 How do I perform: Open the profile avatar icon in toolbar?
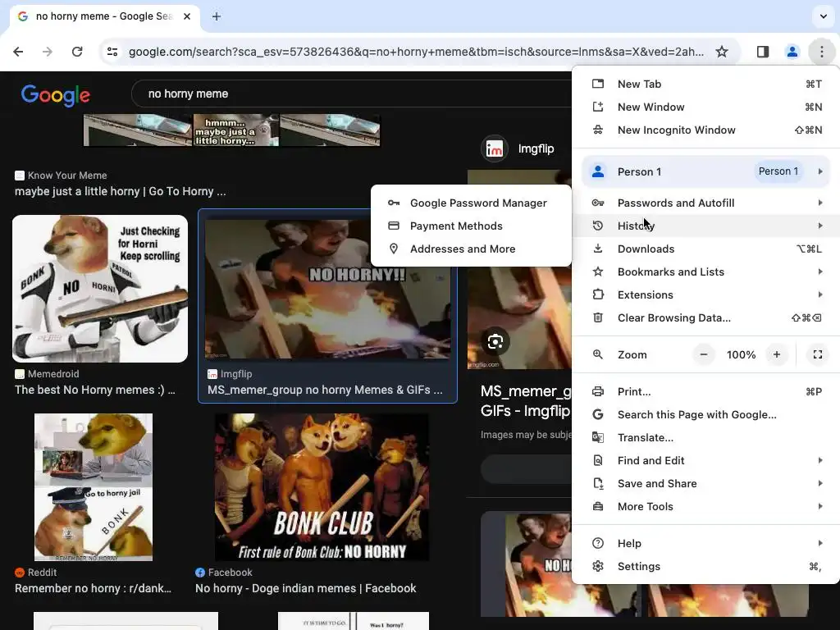[x=792, y=52]
